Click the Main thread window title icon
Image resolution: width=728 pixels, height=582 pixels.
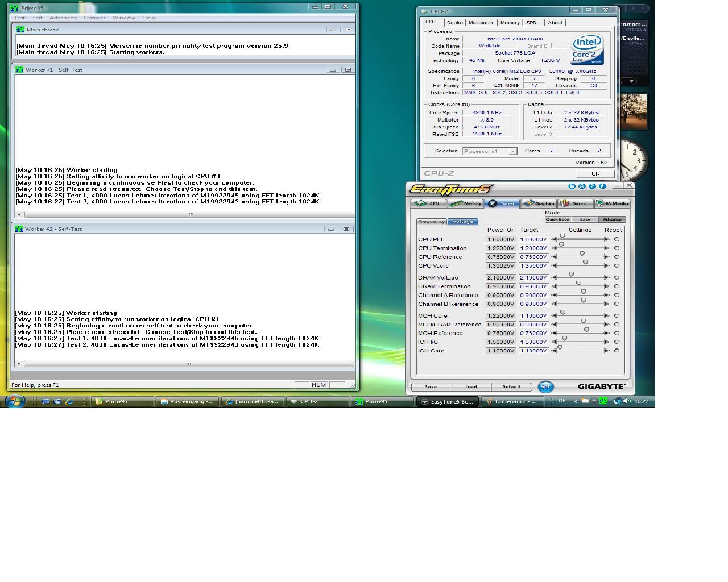pos(21,30)
